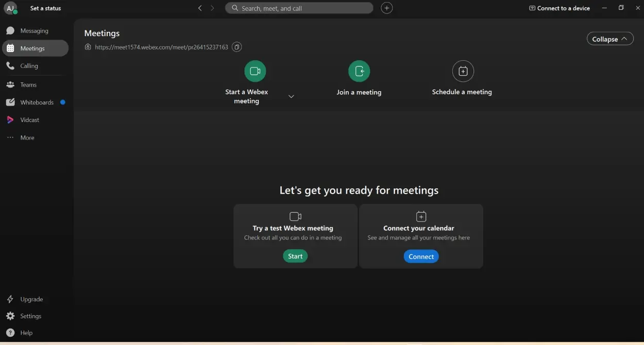Viewport: 644px width, 345px height.
Task: Open the Calling tab
Action: pos(35,66)
